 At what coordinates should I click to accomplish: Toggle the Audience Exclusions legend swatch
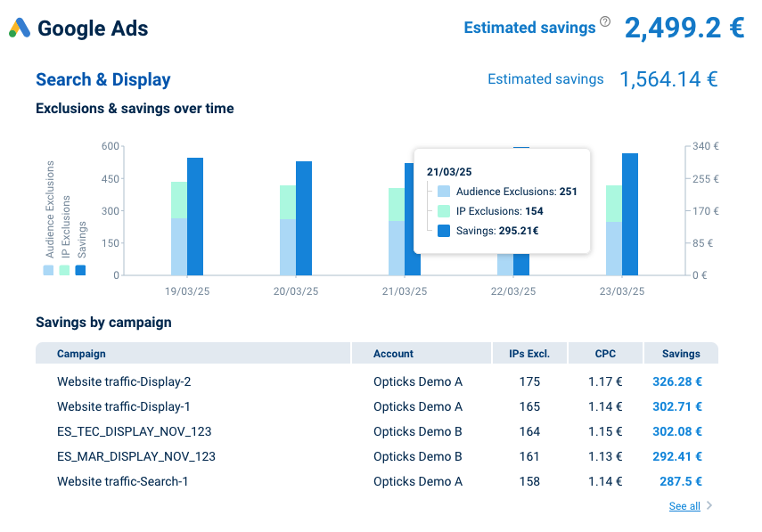tap(48, 270)
